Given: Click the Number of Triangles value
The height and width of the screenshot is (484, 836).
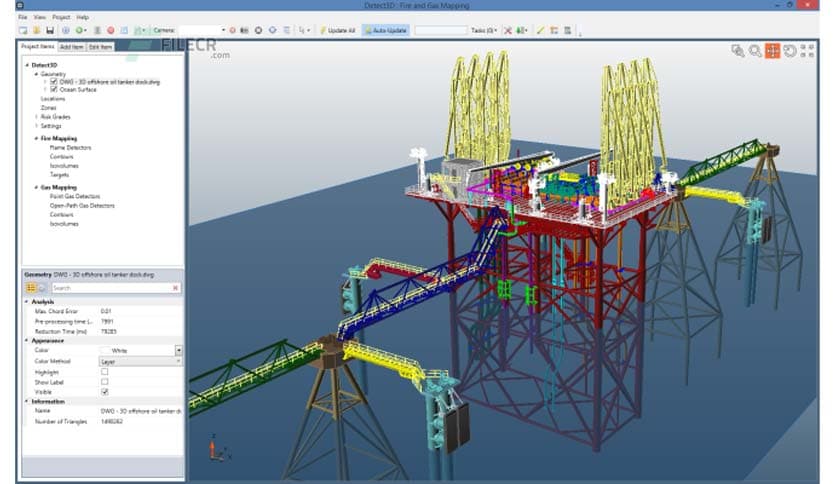Looking at the screenshot, I should coord(111,422).
